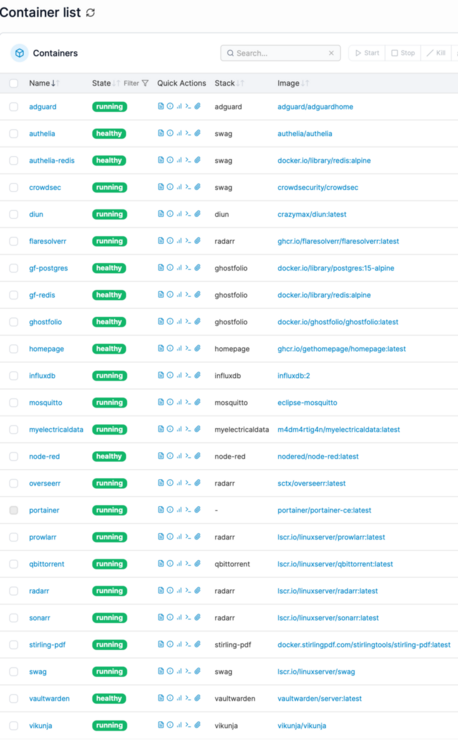Inspect icon for gf-postgres container
Image resolution: width=458 pixels, height=750 pixels.
coord(170,267)
